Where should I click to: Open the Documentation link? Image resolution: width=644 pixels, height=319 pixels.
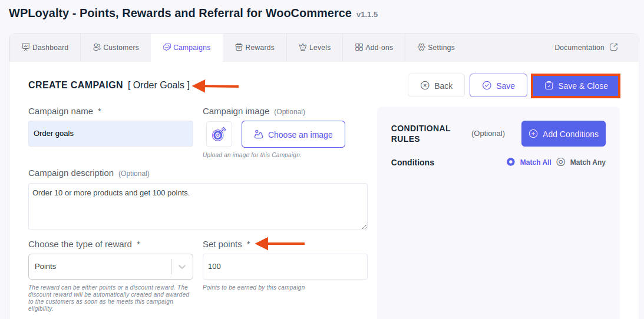(x=586, y=48)
